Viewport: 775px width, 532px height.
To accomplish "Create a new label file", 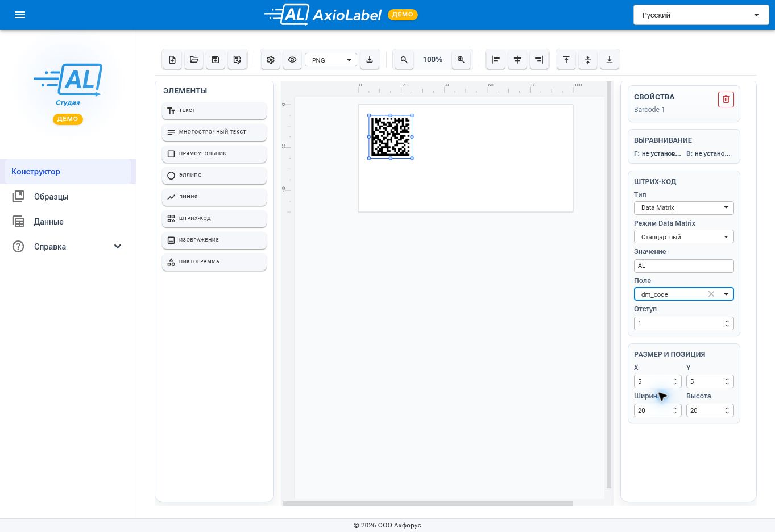I will point(172,60).
